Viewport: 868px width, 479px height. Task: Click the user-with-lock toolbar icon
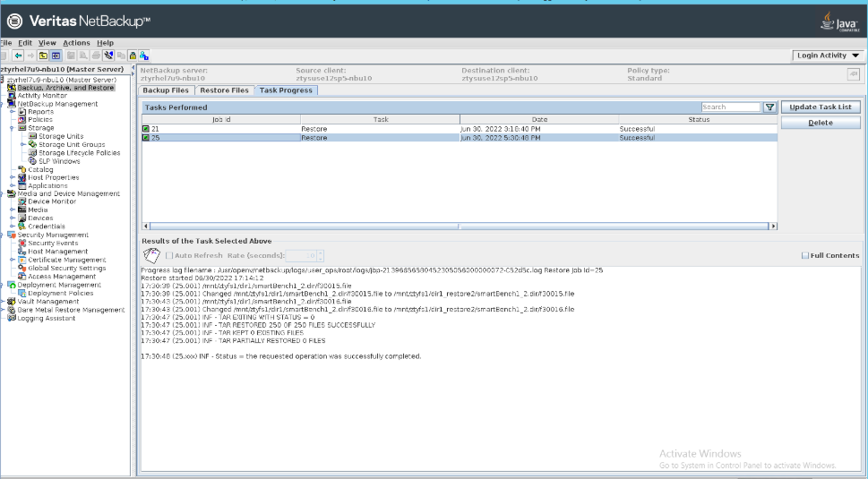tap(144, 56)
